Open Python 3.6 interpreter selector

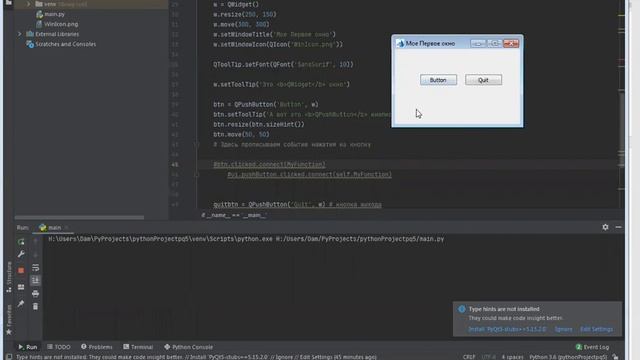click(x=568, y=357)
